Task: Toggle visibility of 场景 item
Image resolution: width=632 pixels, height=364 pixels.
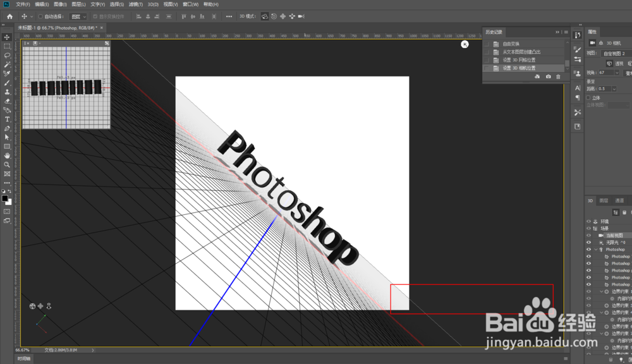Action: (x=588, y=228)
